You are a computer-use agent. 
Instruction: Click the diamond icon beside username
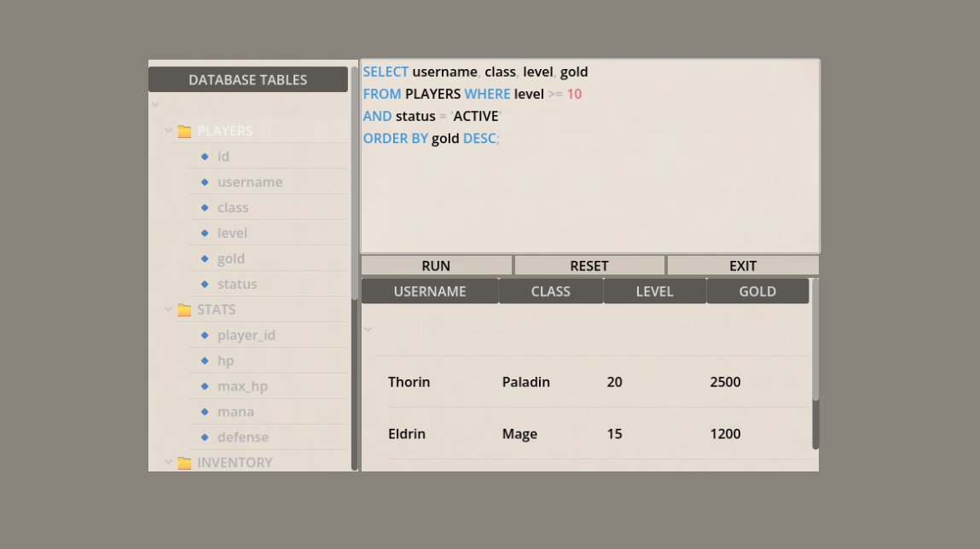click(x=205, y=182)
